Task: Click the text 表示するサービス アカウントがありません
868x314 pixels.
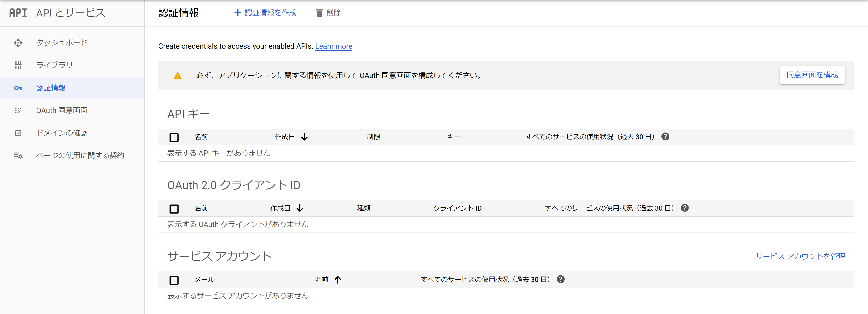Action: tap(238, 296)
